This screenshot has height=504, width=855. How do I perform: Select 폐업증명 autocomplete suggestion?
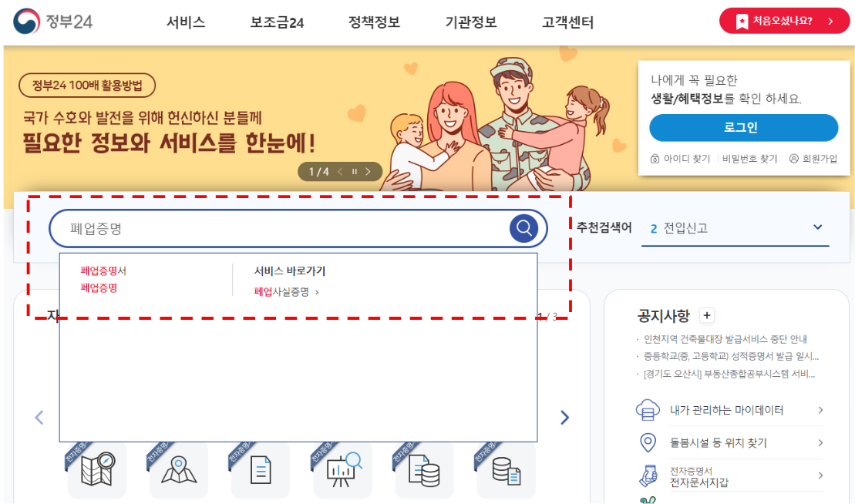point(99,287)
